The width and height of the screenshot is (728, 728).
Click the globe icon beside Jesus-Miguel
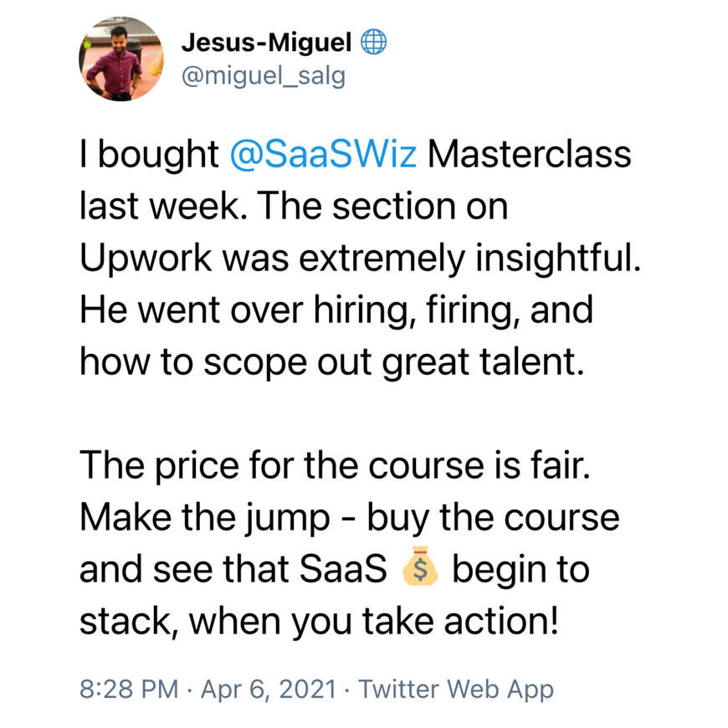[x=373, y=42]
